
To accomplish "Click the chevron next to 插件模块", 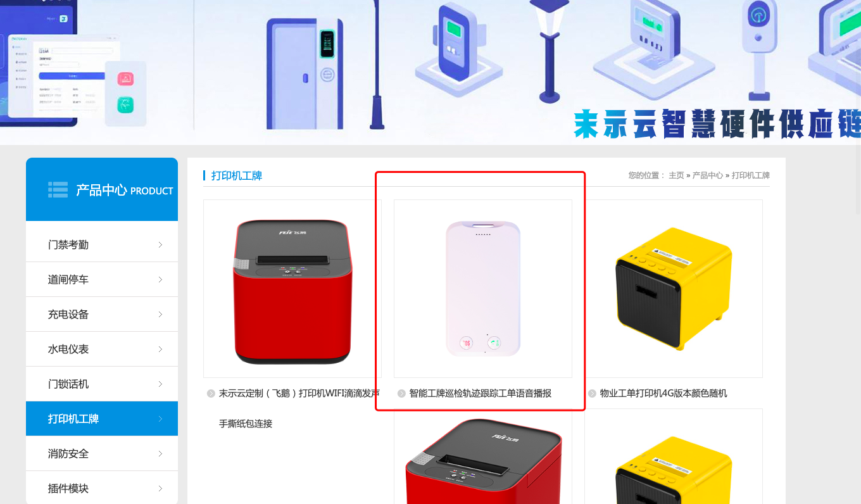I will point(160,488).
